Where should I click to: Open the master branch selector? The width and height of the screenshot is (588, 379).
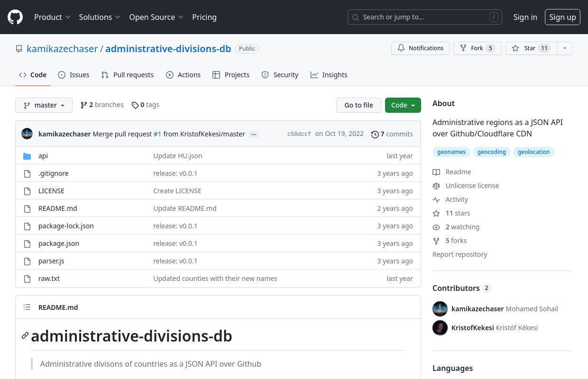[44, 105]
